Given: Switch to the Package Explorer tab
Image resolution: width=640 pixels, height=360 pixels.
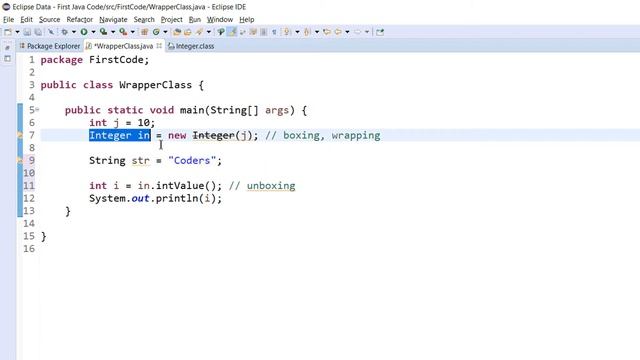Looking at the screenshot, I should pos(50,46).
